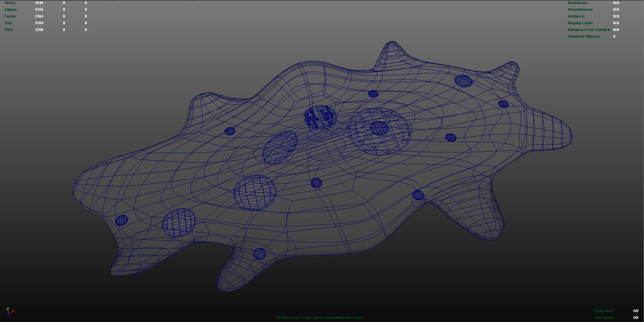The width and height of the screenshot is (644, 322).
Task: Click the Verts heads-up display label
Action: click(10, 3)
